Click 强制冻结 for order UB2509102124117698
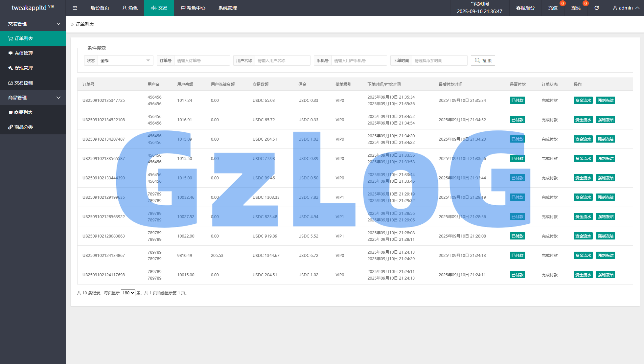This screenshot has width=644, height=364. point(605,275)
